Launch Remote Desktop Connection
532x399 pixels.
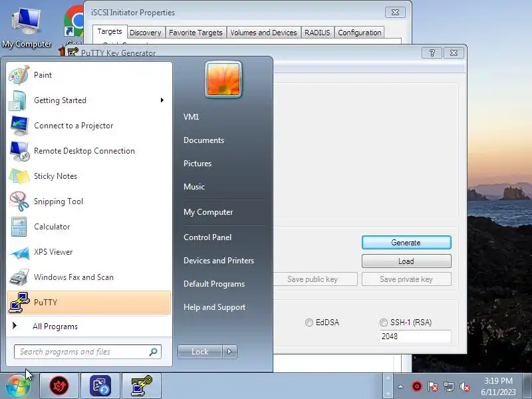click(x=89, y=151)
